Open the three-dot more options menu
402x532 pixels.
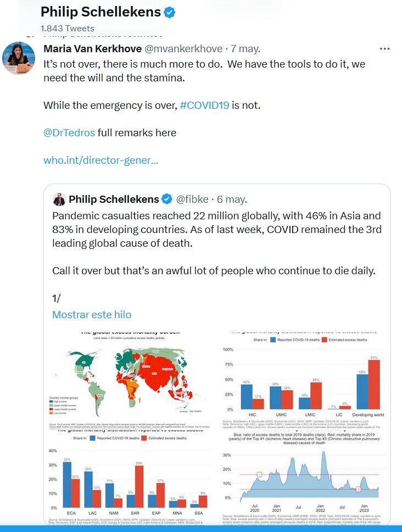coord(385,49)
